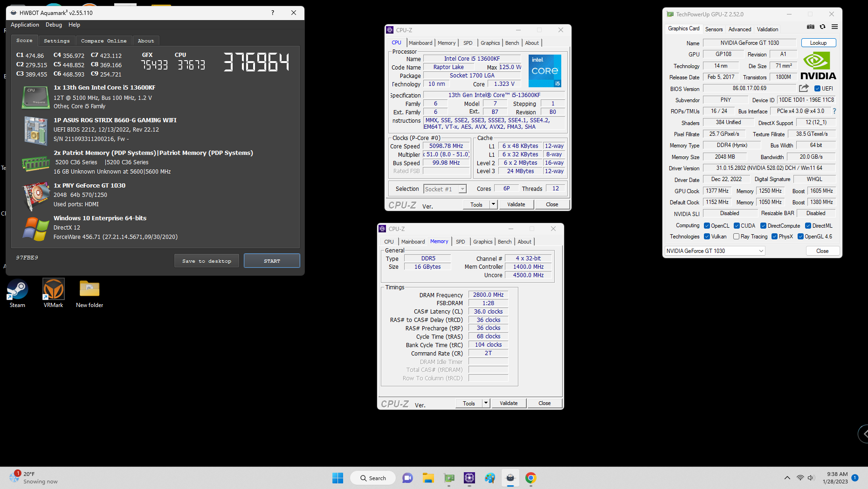Click the taskbar Search box
868x489 pixels.
pyautogui.click(x=373, y=478)
